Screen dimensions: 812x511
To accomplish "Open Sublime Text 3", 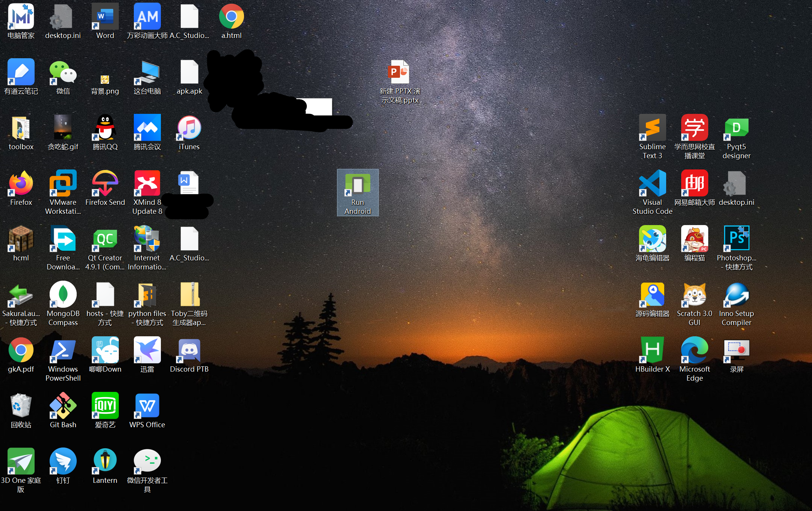I will point(653,137).
